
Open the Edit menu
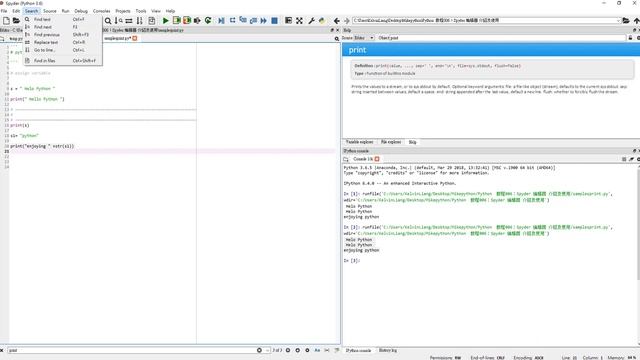[x=16, y=11]
